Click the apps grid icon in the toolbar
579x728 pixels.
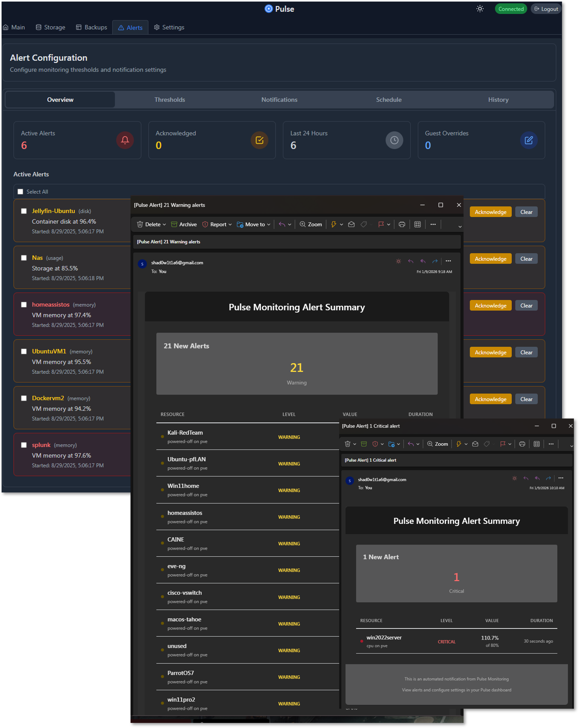(417, 224)
